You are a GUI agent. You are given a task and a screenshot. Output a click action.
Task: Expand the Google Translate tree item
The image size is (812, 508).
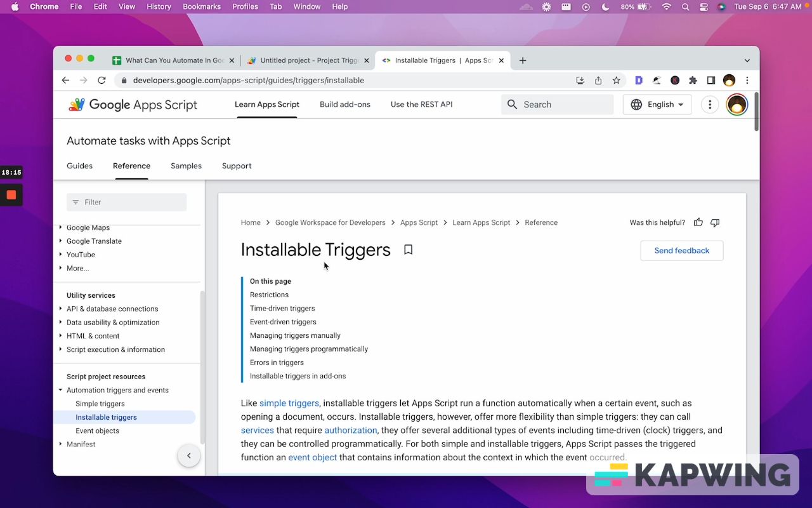(x=61, y=241)
